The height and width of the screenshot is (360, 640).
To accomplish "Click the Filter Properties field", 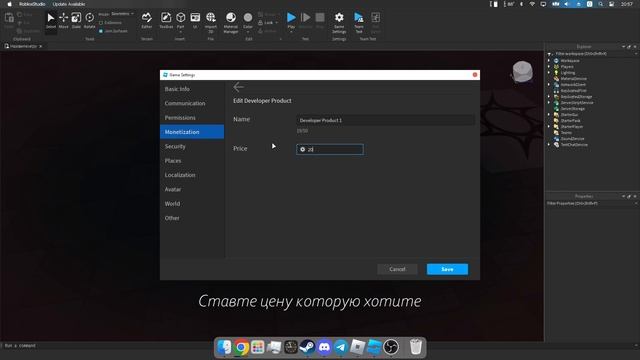I will pyautogui.click(x=590, y=203).
